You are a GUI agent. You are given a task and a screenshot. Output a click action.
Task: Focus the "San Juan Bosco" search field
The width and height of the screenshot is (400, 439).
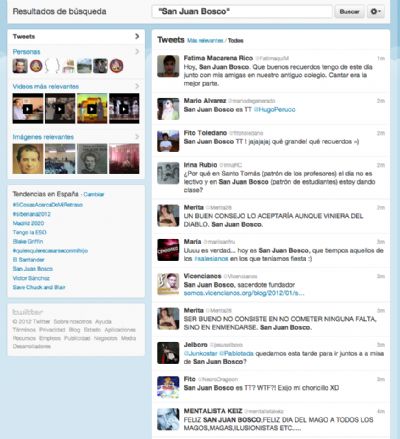242,12
